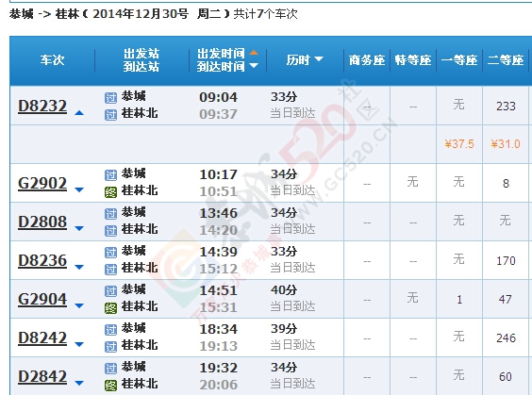This screenshot has width=532, height=395.
Task: Expand details arrow next to D8236
Action: click(79, 267)
